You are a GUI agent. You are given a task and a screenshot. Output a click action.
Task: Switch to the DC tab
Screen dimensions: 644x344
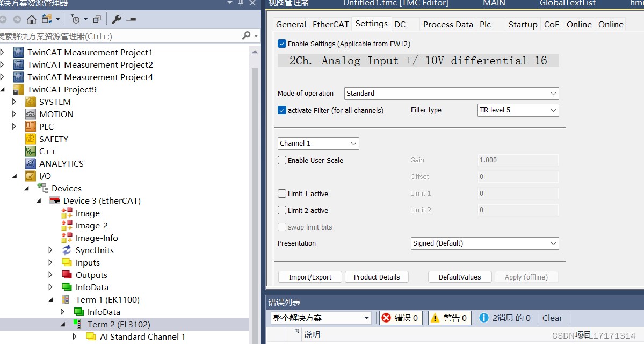point(400,24)
